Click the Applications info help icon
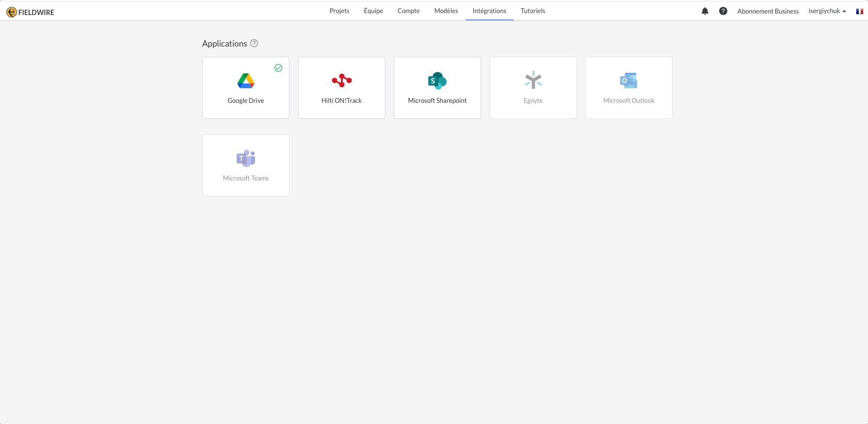This screenshot has height=424, width=868. pyautogui.click(x=254, y=43)
